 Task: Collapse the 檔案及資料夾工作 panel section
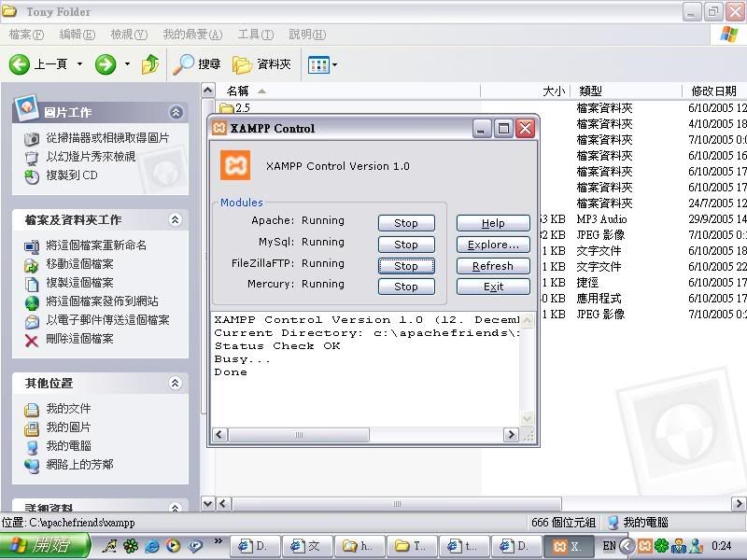pyautogui.click(x=176, y=220)
